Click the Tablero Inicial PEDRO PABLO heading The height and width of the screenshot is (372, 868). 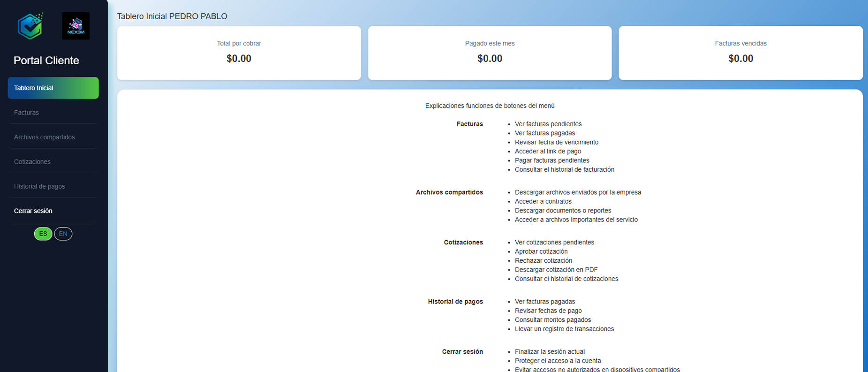pos(172,16)
